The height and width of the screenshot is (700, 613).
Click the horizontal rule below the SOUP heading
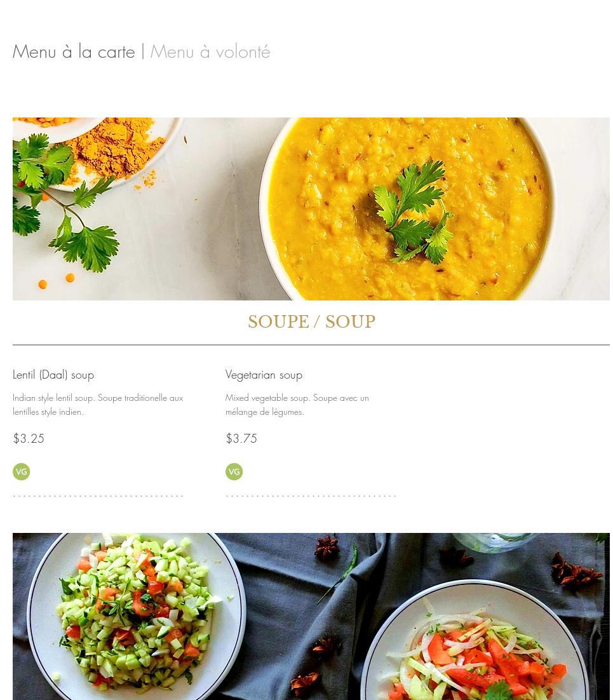pyautogui.click(x=311, y=345)
